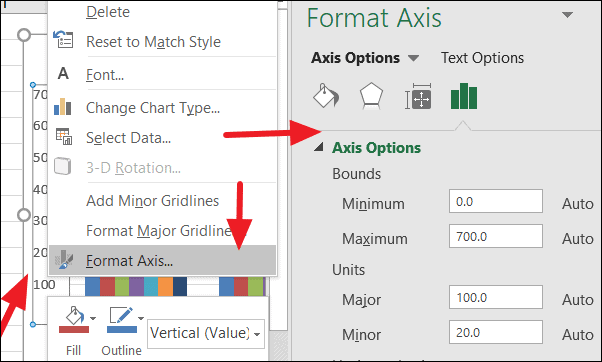
Task: Open the Effects pentagon tab
Action: click(x=371, y=96)
